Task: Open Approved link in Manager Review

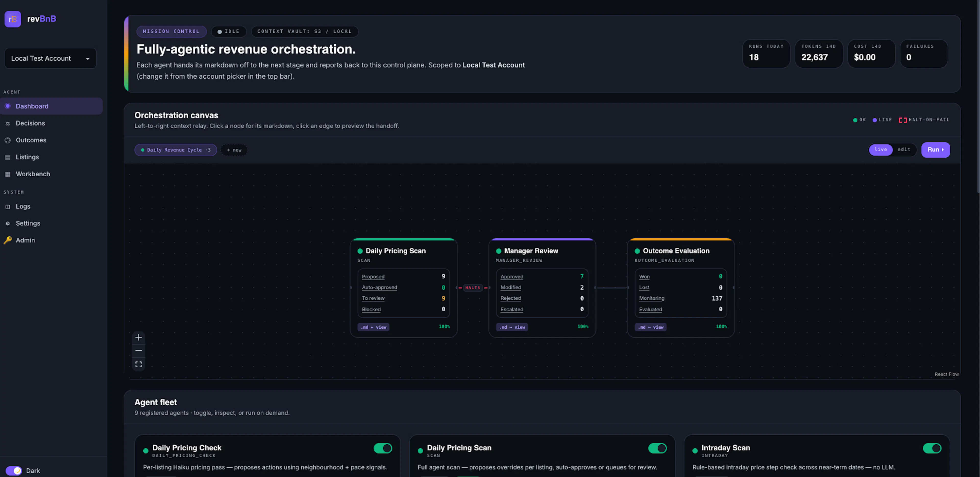Action: (x=512, y=277)
